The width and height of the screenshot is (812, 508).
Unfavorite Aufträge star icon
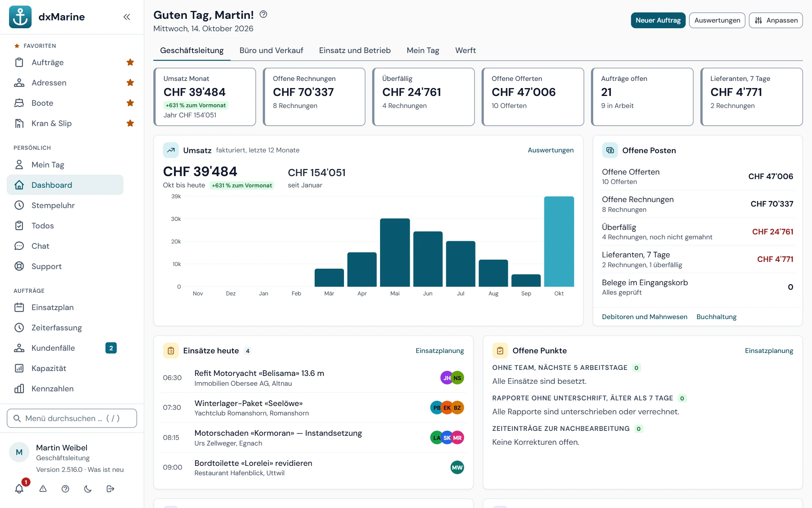pos(130,62)
